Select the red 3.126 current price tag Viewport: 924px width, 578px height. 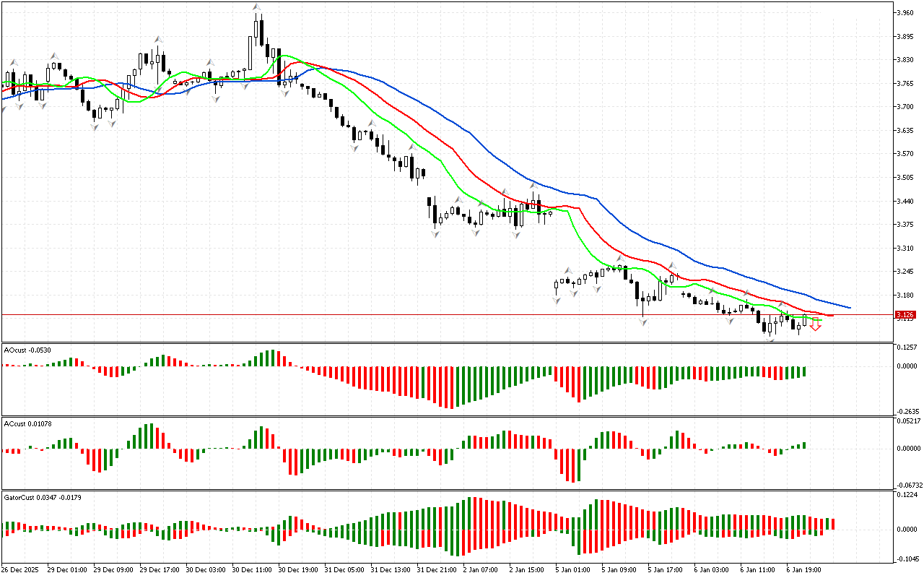[905, 315]
